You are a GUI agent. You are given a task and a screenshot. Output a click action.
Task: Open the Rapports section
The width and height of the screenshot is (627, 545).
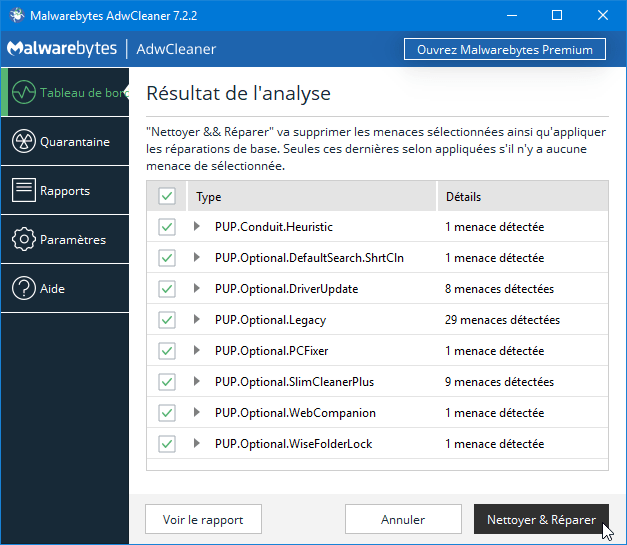pos(65,190)
